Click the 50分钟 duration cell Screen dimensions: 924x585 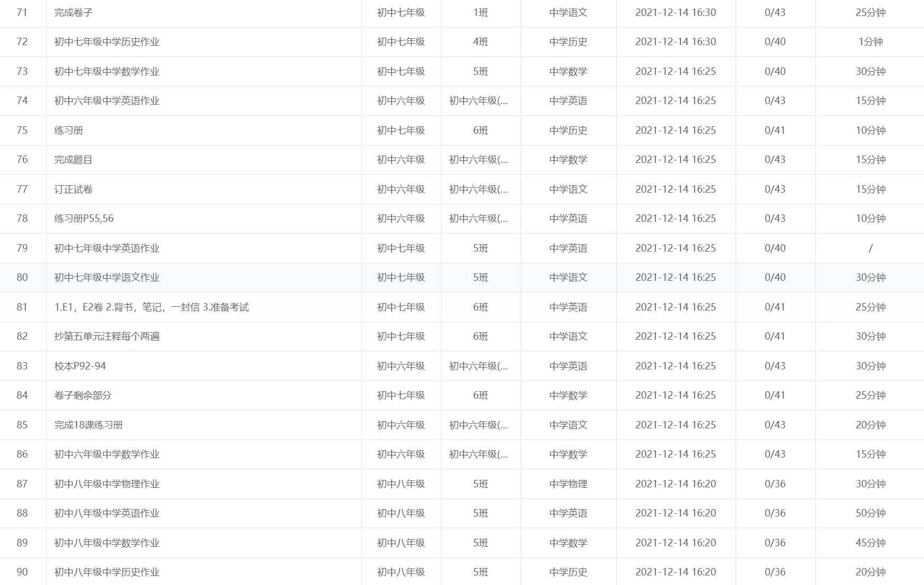click(x=870, y=513)
